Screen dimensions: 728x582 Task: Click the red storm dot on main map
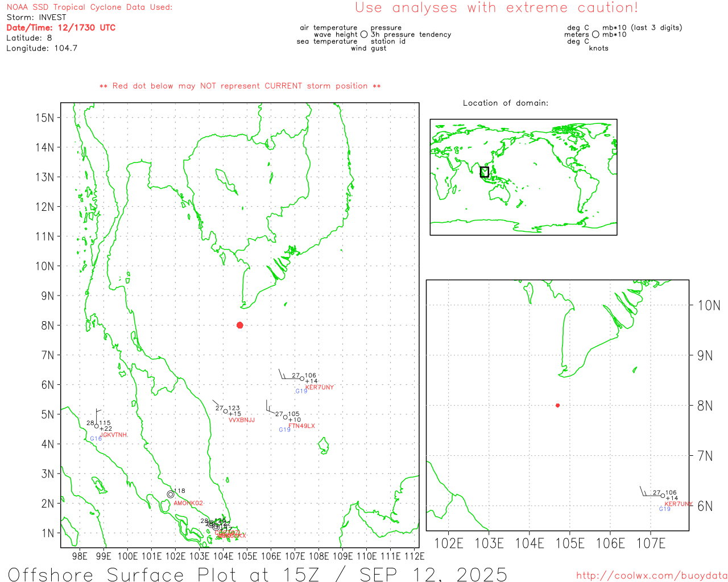(239, 325)
